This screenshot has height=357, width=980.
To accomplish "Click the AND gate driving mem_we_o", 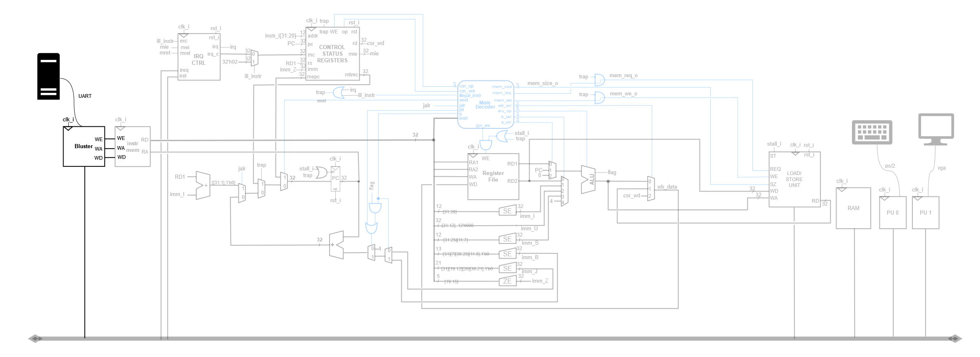I will click(x=599, y=97).
